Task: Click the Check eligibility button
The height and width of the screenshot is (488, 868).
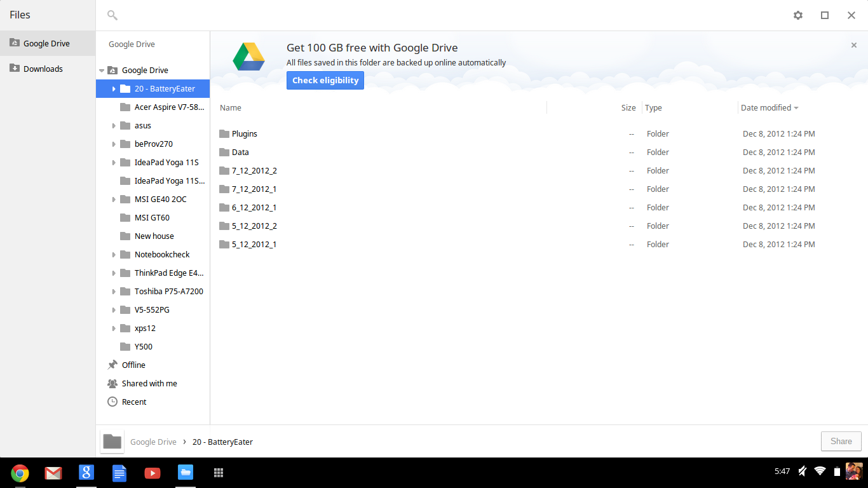Action: 325,81
